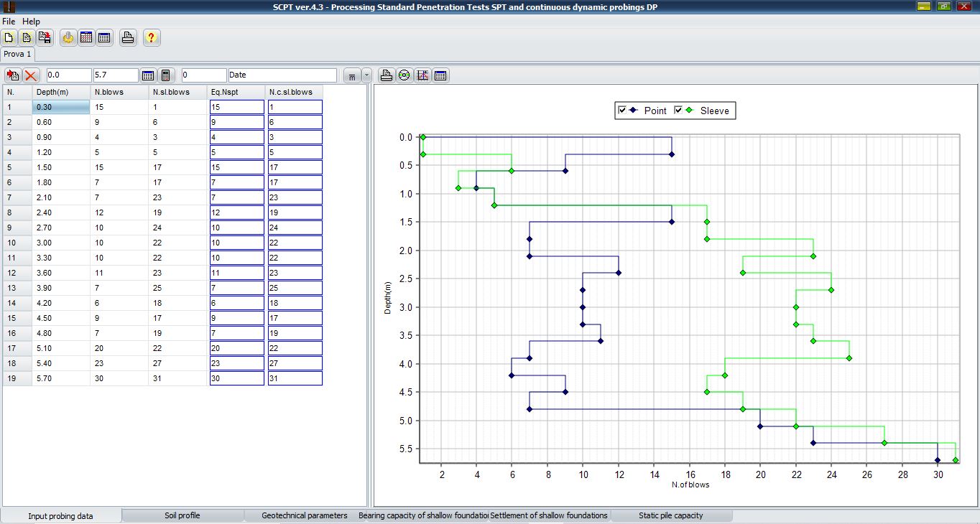Click the add row icon with red arrow
The image size is (980, 524).
pos(12,75)
